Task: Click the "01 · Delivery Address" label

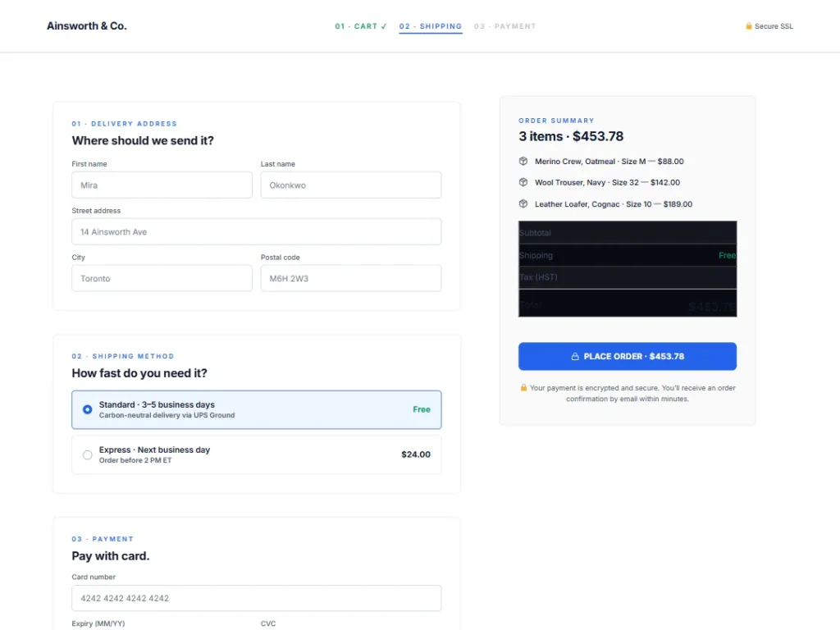Action: coord(125,124)
